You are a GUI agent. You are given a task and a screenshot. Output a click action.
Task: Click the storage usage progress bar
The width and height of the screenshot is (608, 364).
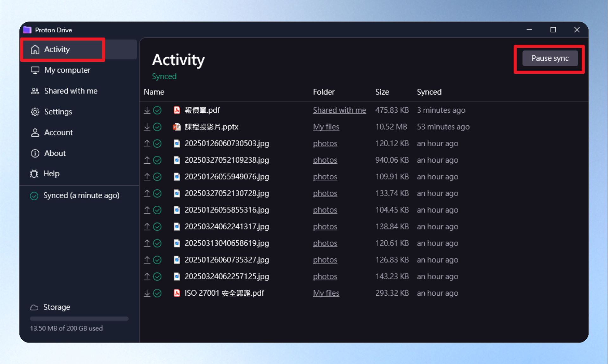[x=79, y=318]
